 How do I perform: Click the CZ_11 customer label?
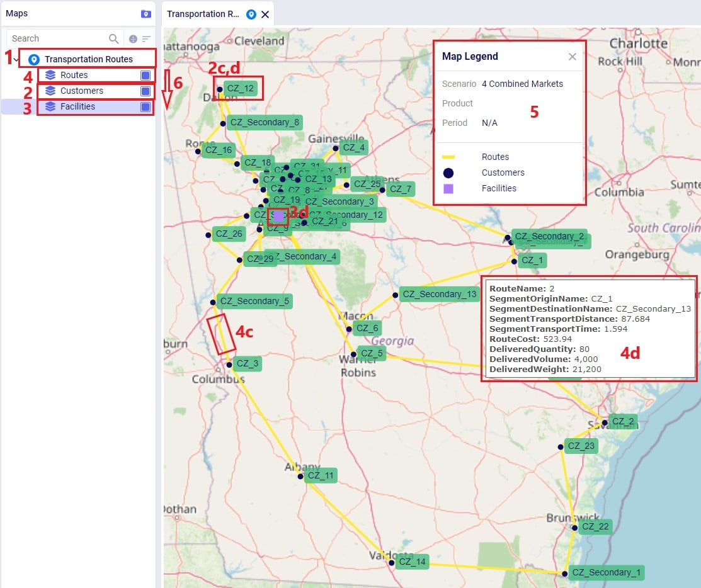tap(321, 475)
